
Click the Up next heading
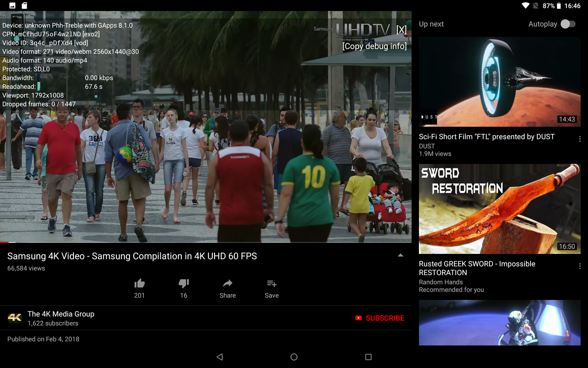[431, 24]
